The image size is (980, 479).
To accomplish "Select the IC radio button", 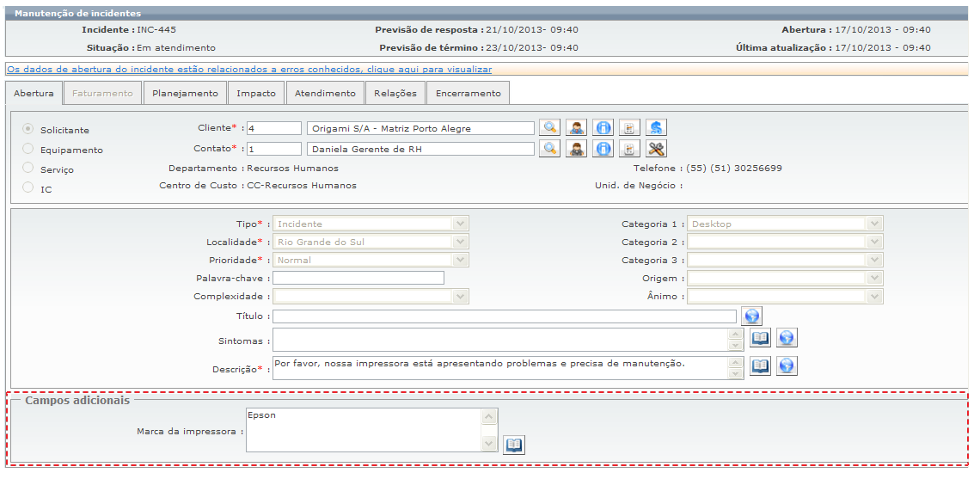I will 28,187.
